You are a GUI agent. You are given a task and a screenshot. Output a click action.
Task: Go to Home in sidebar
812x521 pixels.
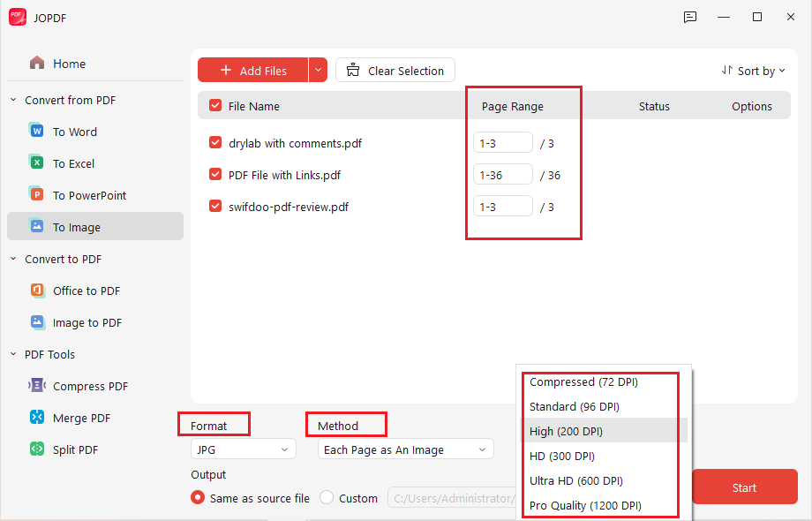pos(95,64)
